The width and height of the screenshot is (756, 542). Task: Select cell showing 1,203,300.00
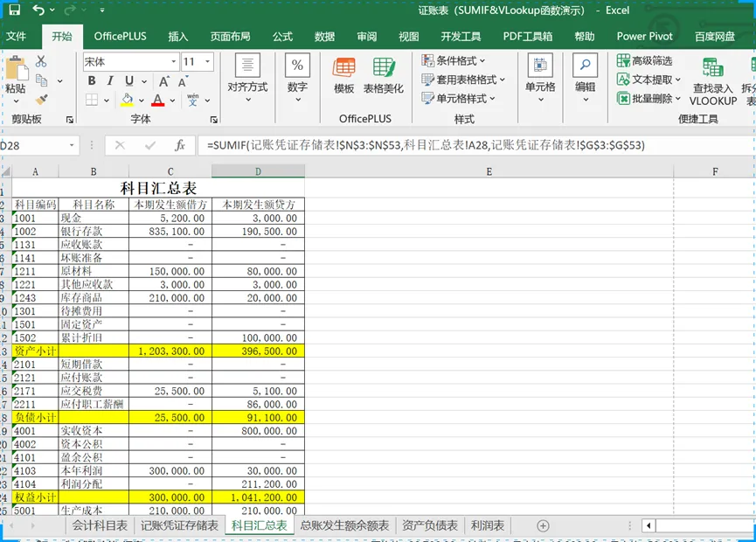(x=170, y=351)
